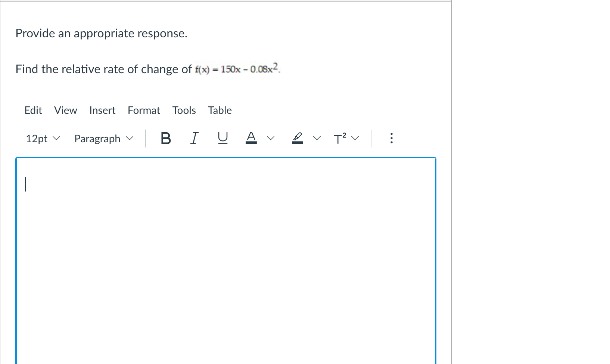610x364 pixels.
Task: Open the Edit menu
Action: click(33, 110)
